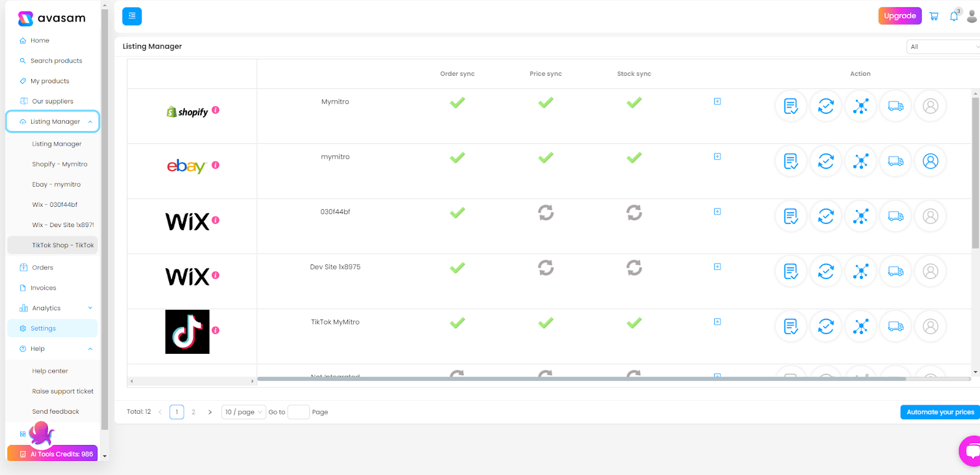Open the document checklist icon in eBay row
980x475 pixels.
pos(791,161)
